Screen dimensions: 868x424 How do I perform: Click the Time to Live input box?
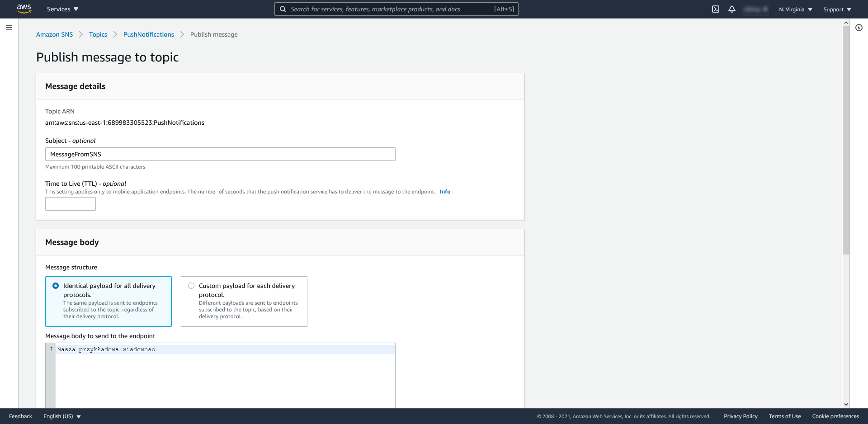(x=71, y=204)
